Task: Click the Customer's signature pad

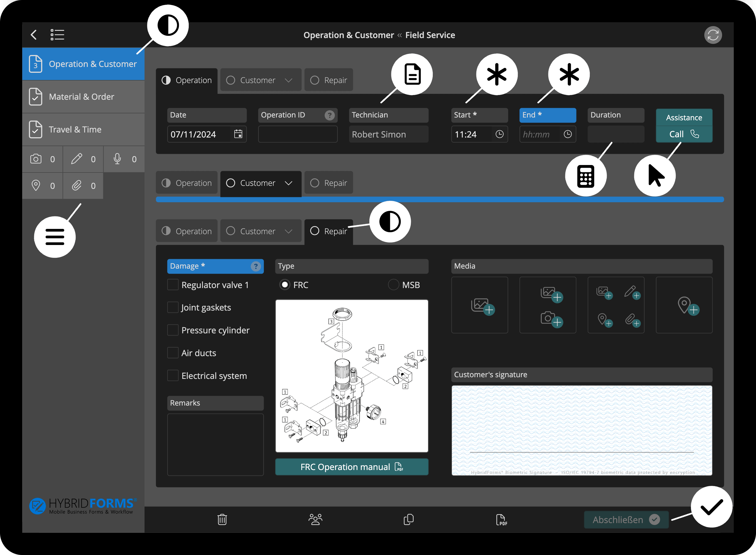Action: 581,430
